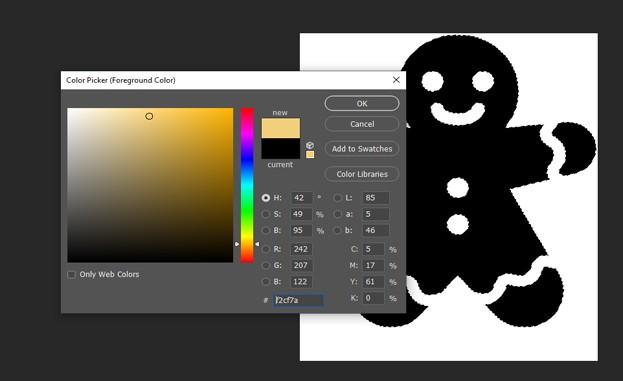Click the hue slider right arrow handle

(257, 244)
